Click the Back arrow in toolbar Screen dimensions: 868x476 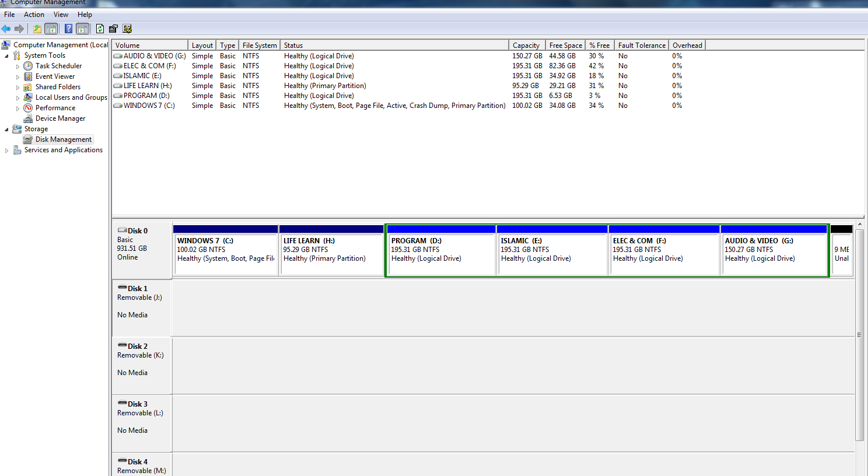pos(6,29)
